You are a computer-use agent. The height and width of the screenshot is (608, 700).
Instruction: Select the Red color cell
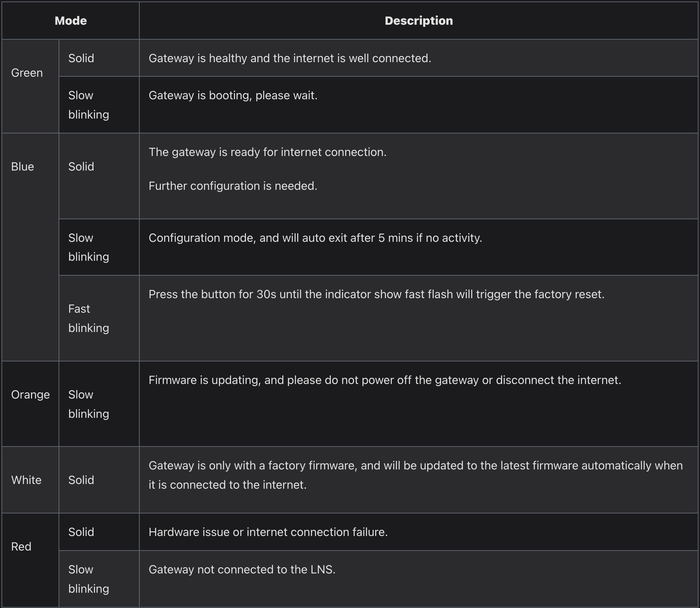31,560
